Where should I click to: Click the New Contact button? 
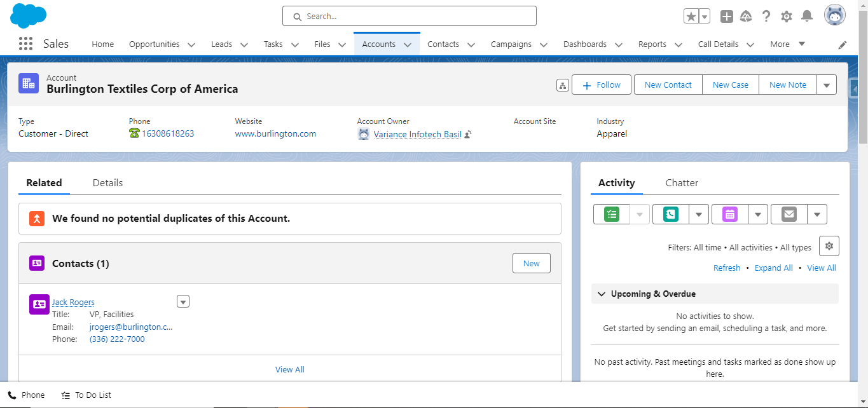tap(668, 85)
